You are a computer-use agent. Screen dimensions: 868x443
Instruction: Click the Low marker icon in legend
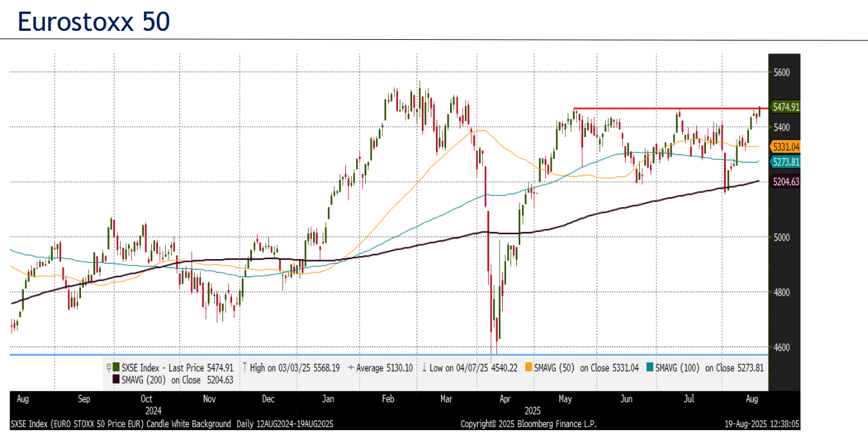pos(424,368)
